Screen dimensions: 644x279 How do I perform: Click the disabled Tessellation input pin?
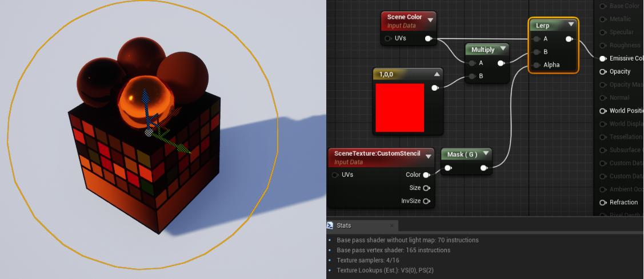pyautogui.click(x=602, y=136)
